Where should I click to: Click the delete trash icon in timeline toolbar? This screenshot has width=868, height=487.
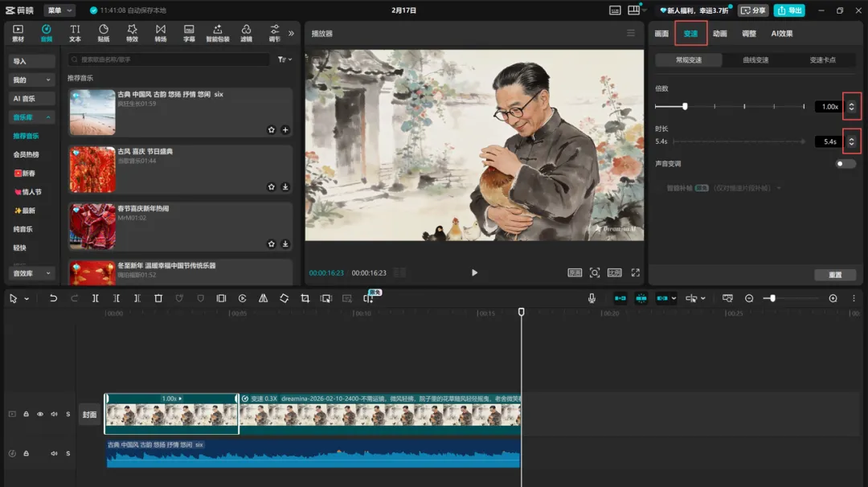(158, 298)
